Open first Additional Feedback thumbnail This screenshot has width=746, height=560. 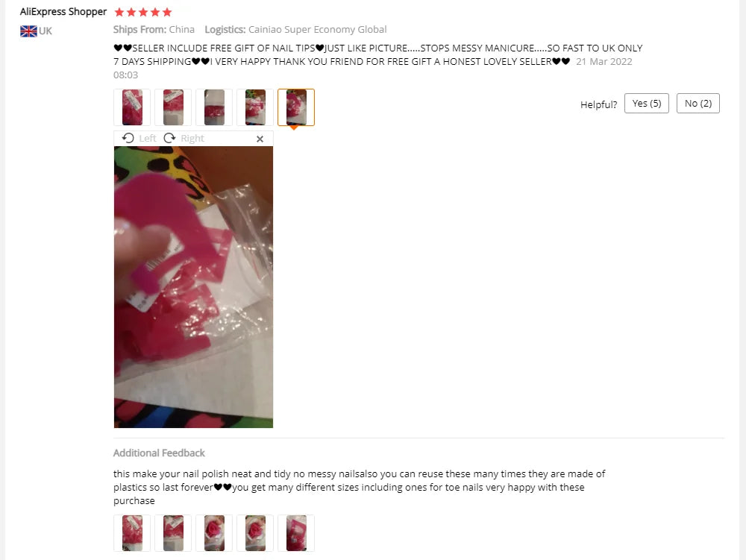tap(132, 533)
